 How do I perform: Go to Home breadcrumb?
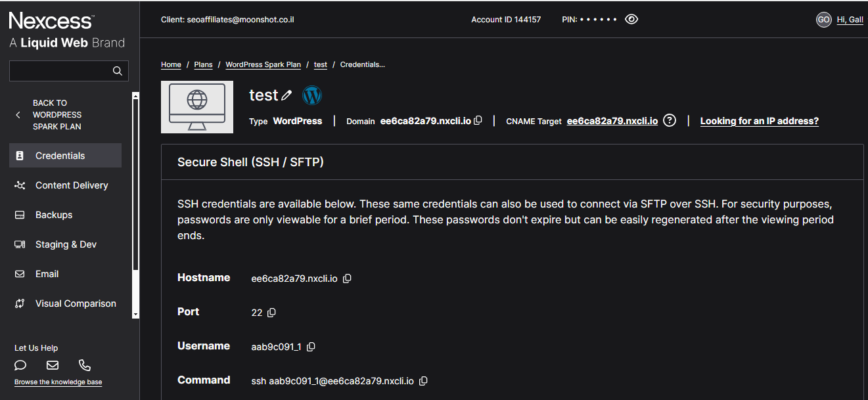[x=171, y=64]
